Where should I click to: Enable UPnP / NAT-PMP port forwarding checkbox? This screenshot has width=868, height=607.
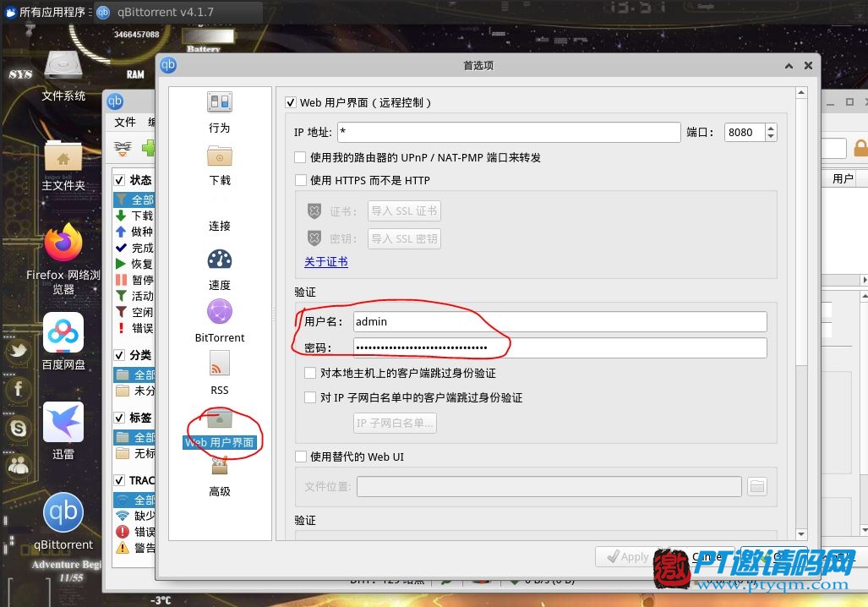point(300,157)
